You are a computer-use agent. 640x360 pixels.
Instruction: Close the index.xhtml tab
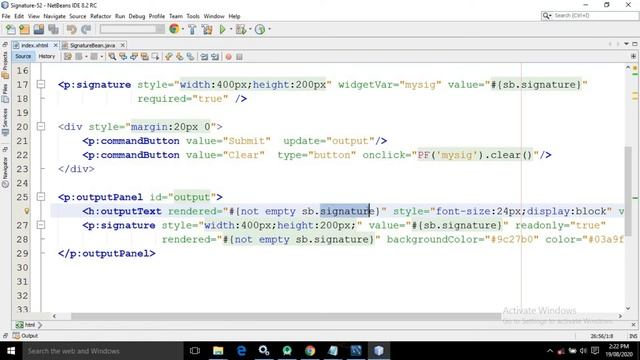tap(56, 45)
